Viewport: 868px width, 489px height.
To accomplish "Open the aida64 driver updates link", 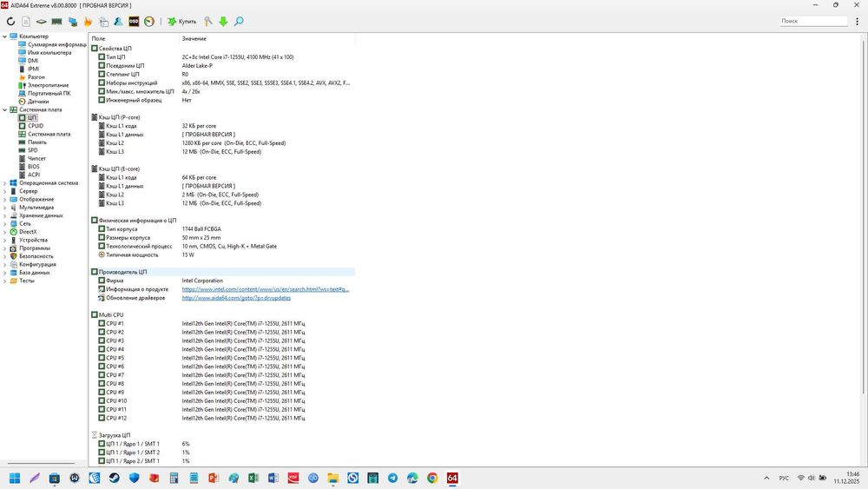I will (236, 298).
